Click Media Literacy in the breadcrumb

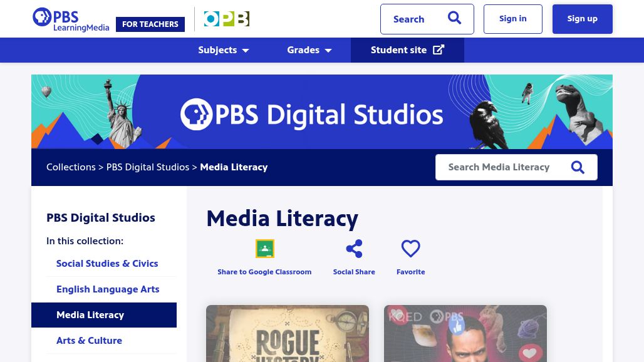coord(234,167)
